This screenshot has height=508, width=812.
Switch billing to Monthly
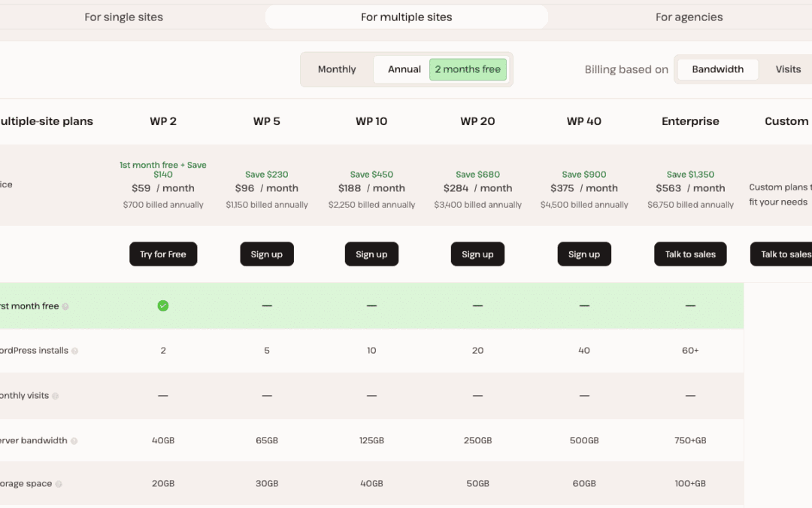[337, 68]
